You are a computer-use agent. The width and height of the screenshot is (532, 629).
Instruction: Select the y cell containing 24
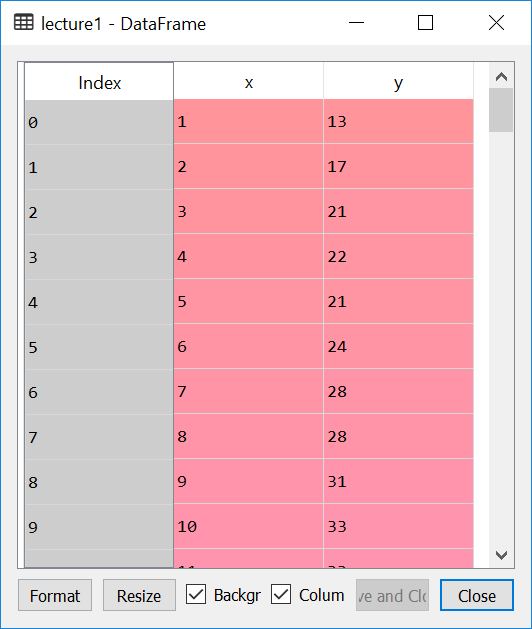pyautogui.click(x=398, y=347)
